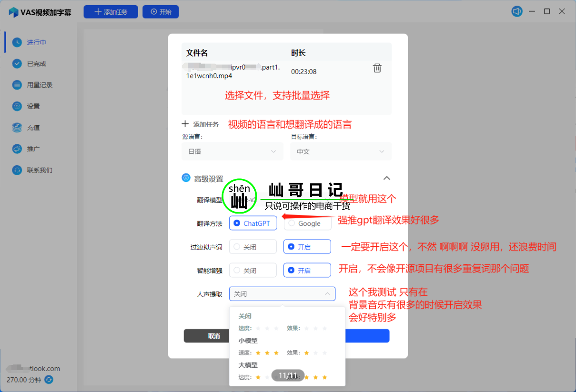Open the 用量记录 sidebar section

[x=41, y=85]
